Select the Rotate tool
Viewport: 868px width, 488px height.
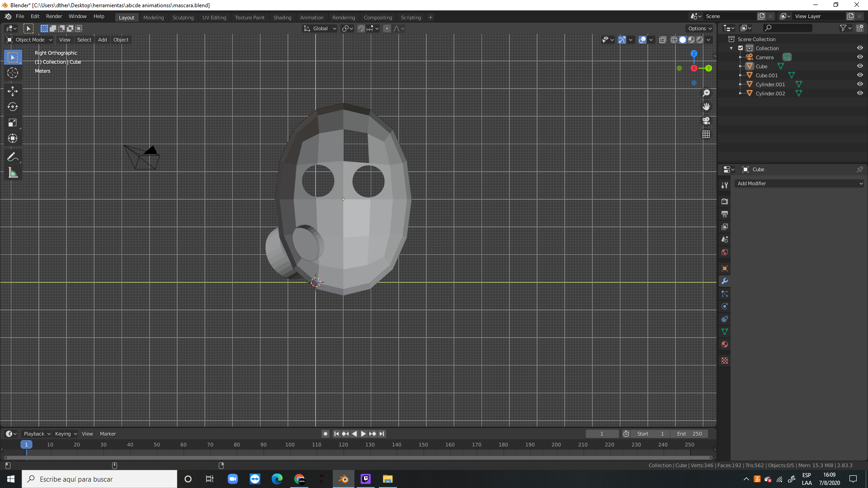(x=13, y=107)
